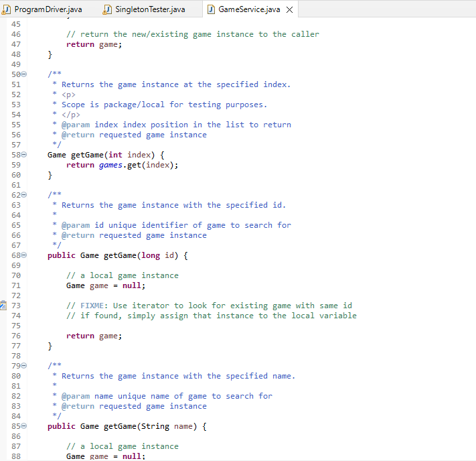This screenshot has height=461, width=476.
Task: Click '@param name' tag at line 82
Action: (87, 396)
